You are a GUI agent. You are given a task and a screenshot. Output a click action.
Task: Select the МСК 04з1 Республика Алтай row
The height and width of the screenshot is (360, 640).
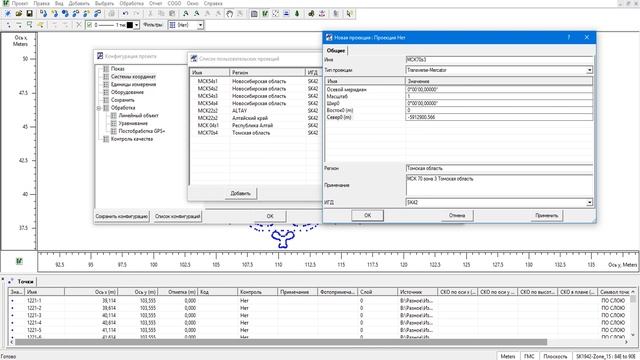(x=256, y=126)
